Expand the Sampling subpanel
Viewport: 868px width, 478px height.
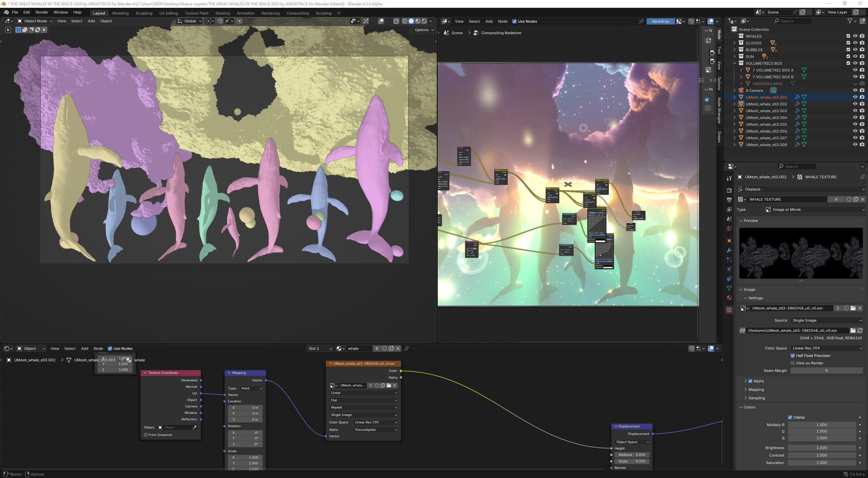pos(756,398)
